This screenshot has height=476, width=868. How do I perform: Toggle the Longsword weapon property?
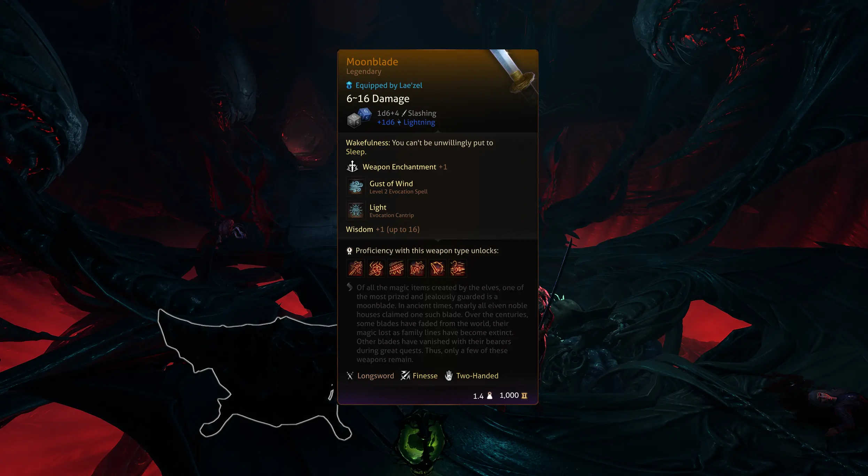point(370,376)
